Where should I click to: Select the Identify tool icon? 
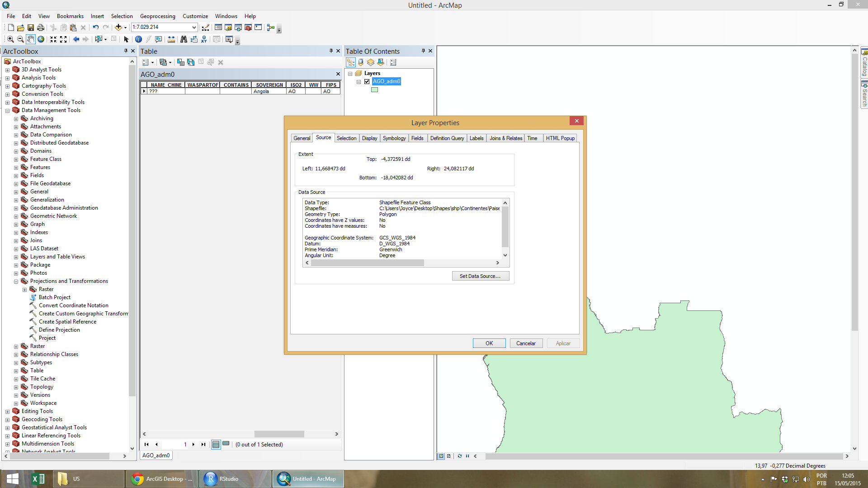tap(138, 39)
